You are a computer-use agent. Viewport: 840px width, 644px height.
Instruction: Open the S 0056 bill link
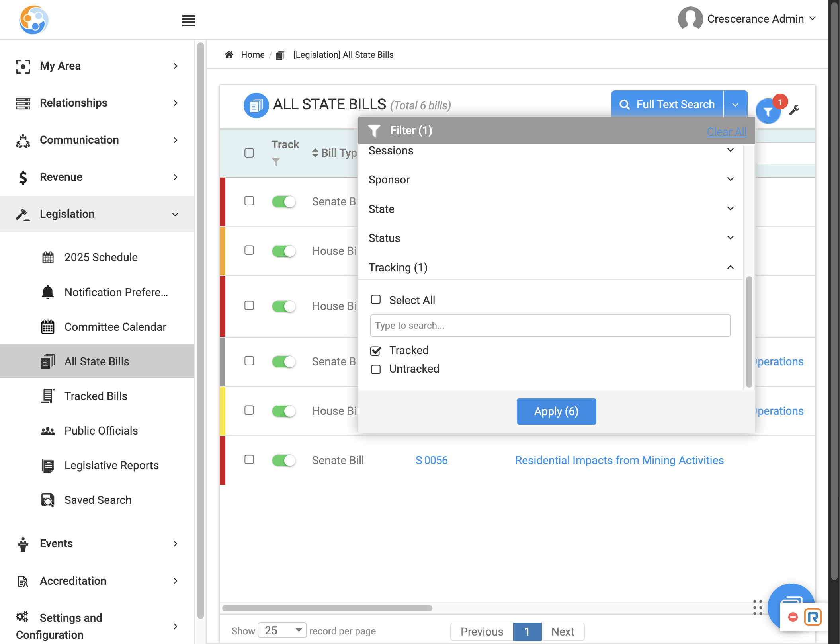(x=432, y=461)
